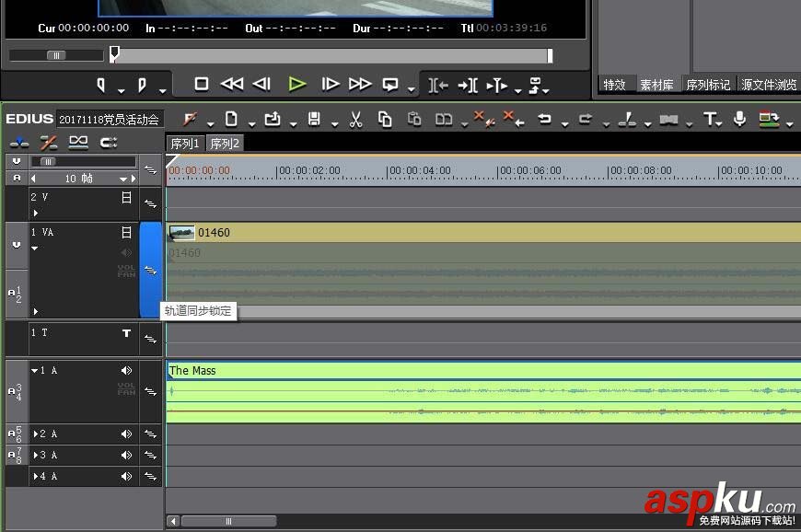Toggle video mute on 2 V track

tap(126, 198)
